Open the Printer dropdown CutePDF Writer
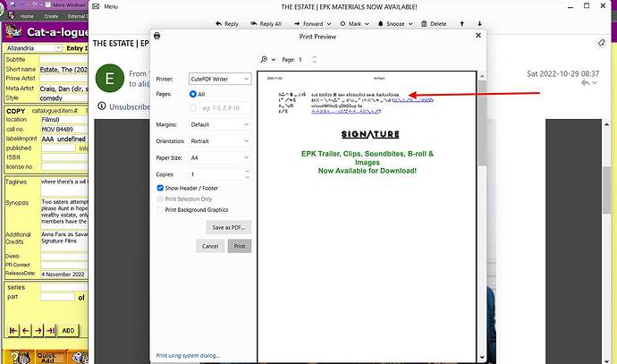This screenshot has height=364, width=617. (220, 79)
